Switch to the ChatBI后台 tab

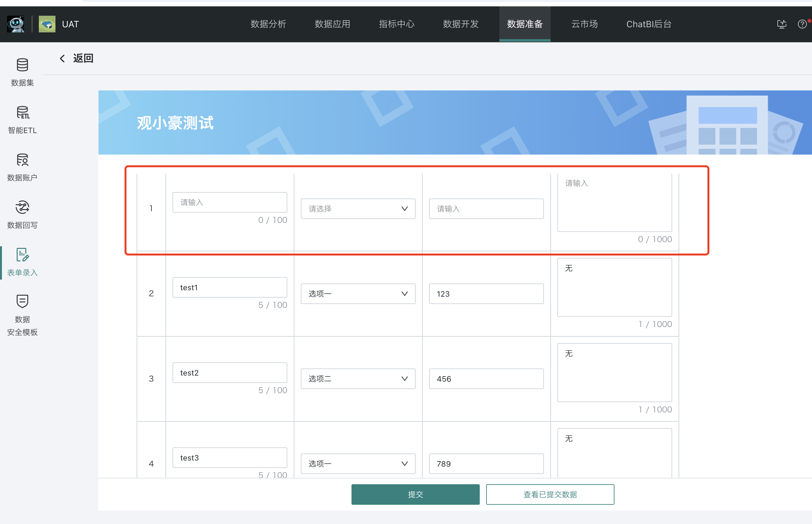(648, 24)
